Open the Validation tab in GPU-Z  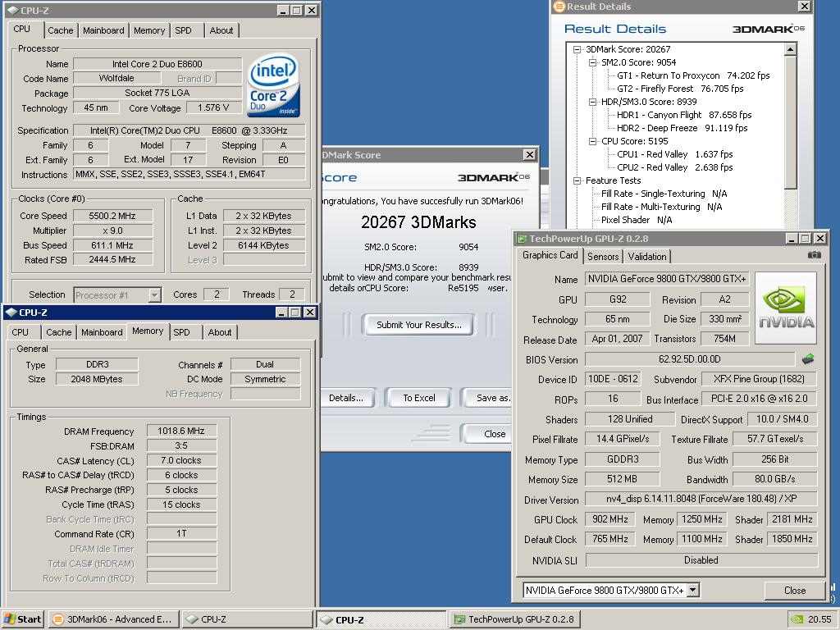(x=647, y=257)
